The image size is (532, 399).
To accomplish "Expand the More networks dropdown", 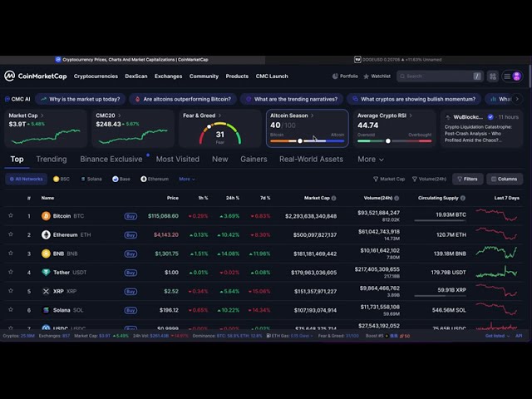I will (187, 179).
